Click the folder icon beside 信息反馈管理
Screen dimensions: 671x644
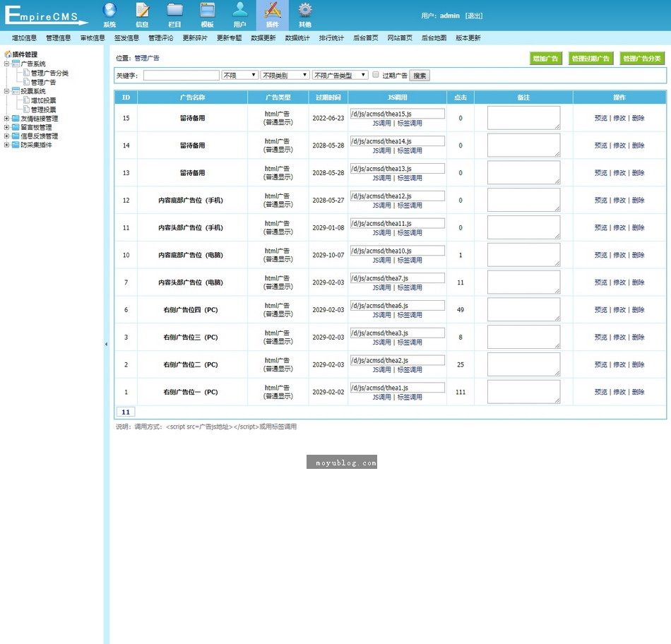pyautogui.click(x=16, y=136)
